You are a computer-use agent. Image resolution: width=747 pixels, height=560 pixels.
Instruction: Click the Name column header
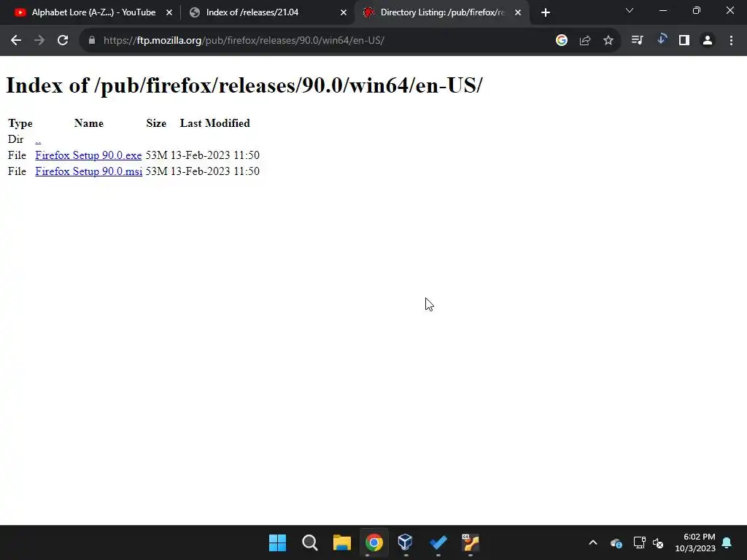pos(88,123)
